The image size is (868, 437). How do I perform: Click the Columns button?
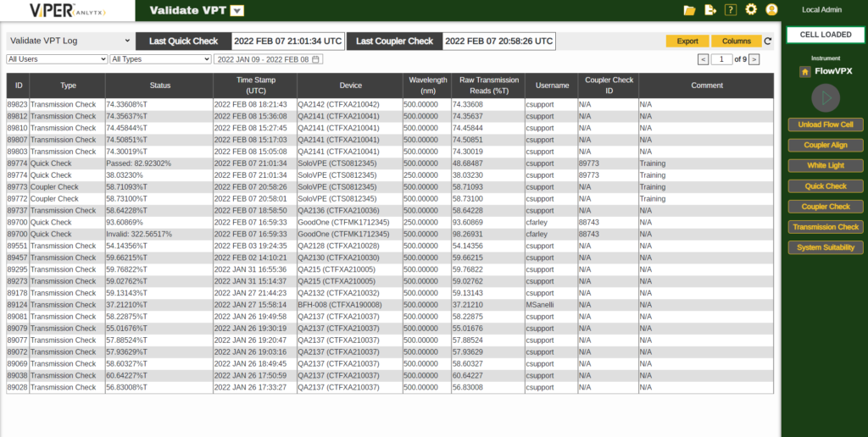(736, 41)
